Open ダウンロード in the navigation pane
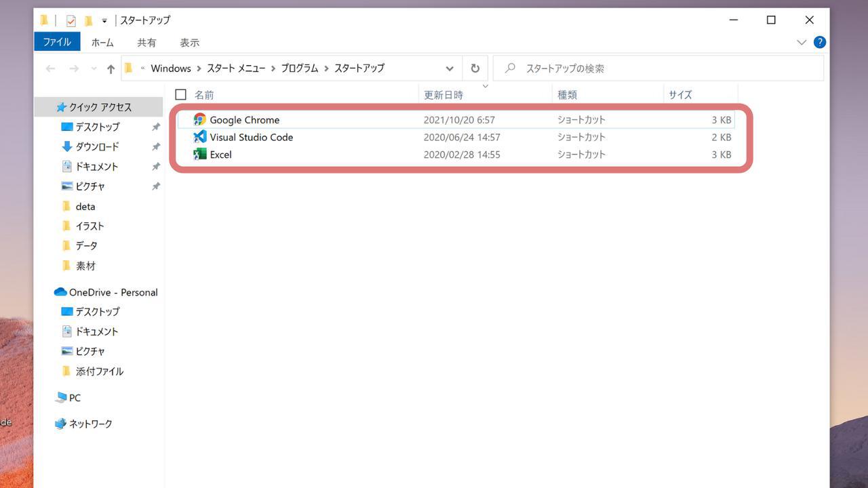Image resolution: width=868 pixels, height=488 pixels. [97, 146]
